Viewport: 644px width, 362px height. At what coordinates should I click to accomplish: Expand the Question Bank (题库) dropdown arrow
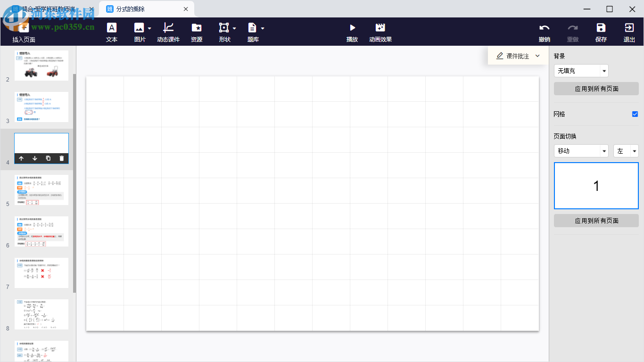pos(263,28)
